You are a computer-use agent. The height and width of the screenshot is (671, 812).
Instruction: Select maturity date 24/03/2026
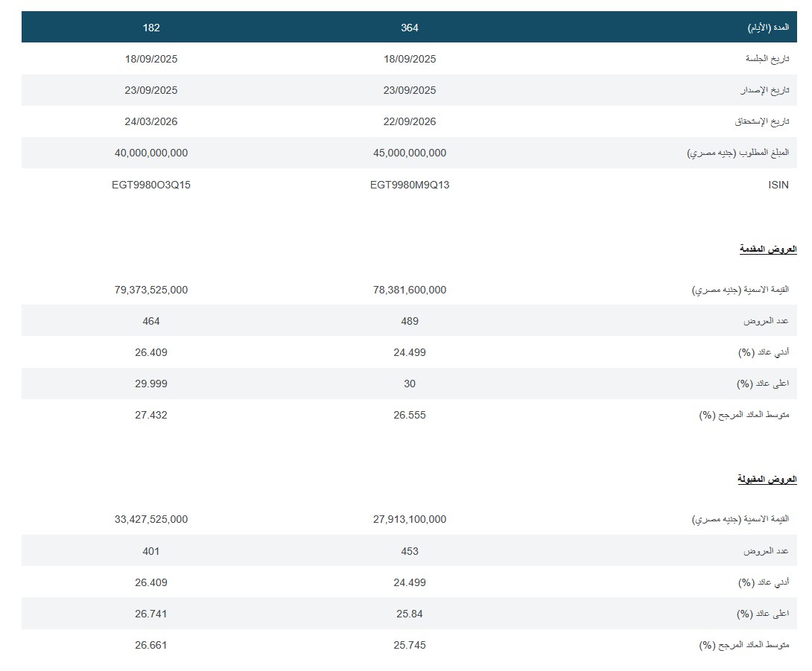coord(151,121)
